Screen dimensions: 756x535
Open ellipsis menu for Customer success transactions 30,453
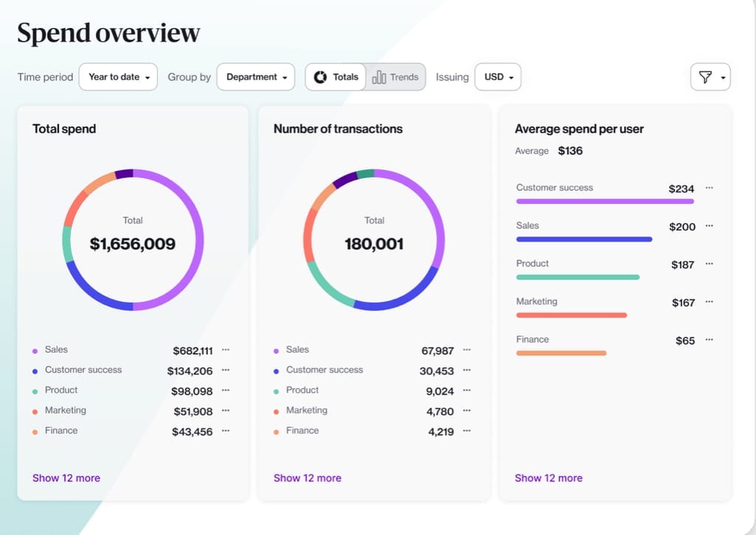click(467, 371)
